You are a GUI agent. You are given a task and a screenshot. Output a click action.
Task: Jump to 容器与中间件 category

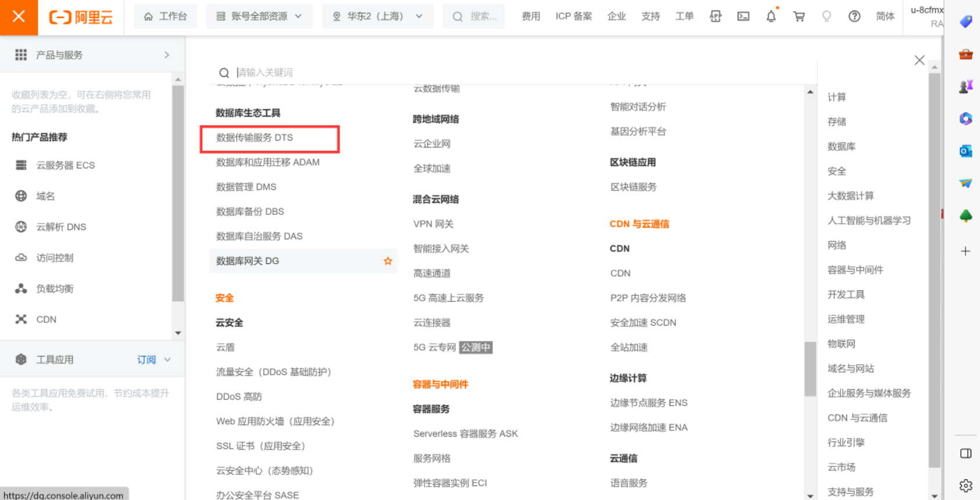(x=855, y=269)
